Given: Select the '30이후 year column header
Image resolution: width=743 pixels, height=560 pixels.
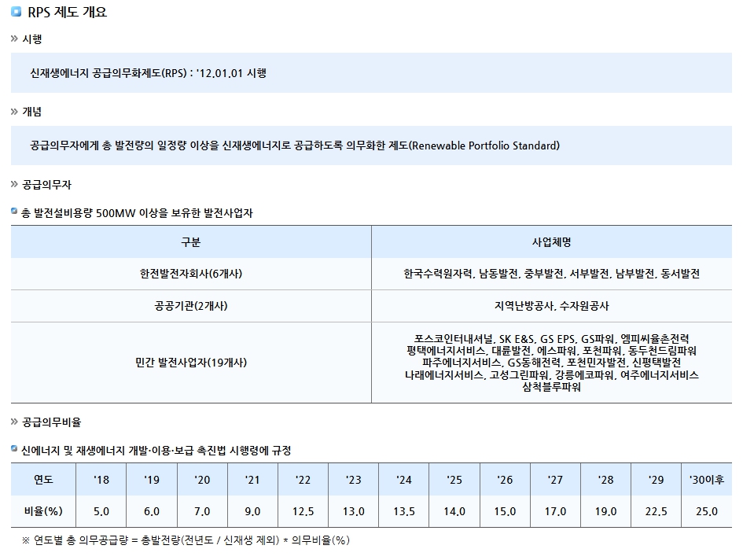Looking at the screenshot, I should [x=706, y=479].
